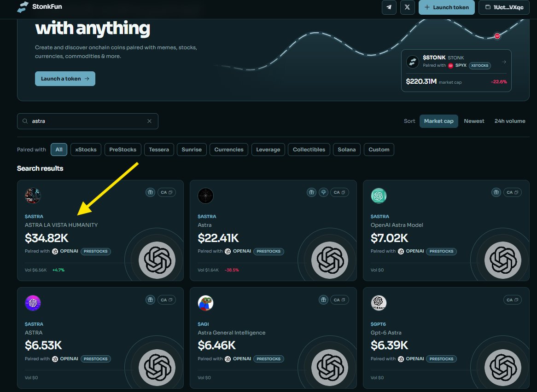This screenshot has height=392, width=537.
Task: Click ASTRA LA VISTA HUMANITY token avatar
Action: [x=33, y=196]
